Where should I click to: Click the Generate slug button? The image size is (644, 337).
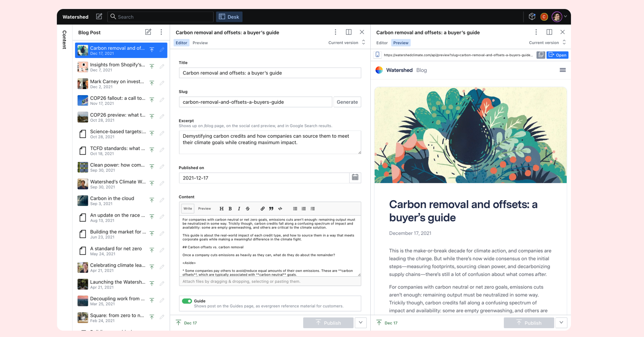pyautogui.click(x=347, y=102)
